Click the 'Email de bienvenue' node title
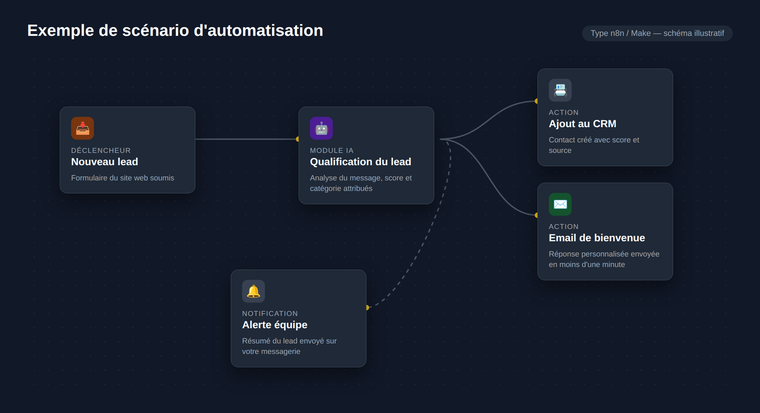This screenshot has height=413, width=760. coord(597,238)
